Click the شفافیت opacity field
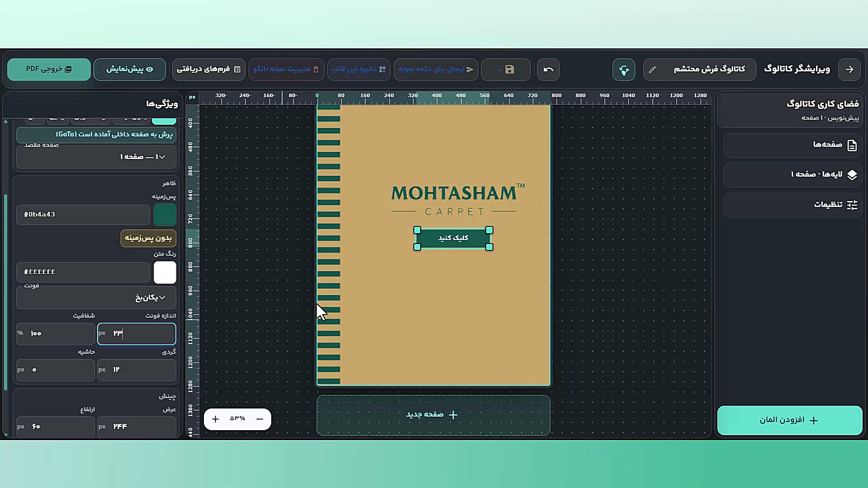The image size is (868, 488). pyautogui.click(x=56, y=333)
